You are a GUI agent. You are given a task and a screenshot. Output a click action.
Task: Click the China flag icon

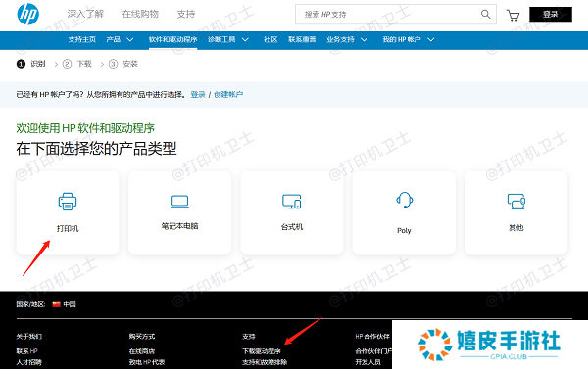click(x=56, y=304)
